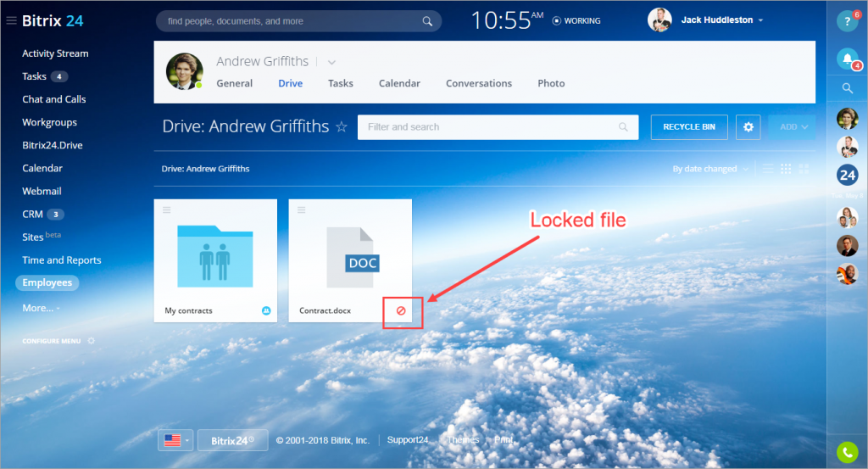Screen dimensions: 868x469
Task: Open the My contracts folder thumbnail
Action: click(214, 256)
